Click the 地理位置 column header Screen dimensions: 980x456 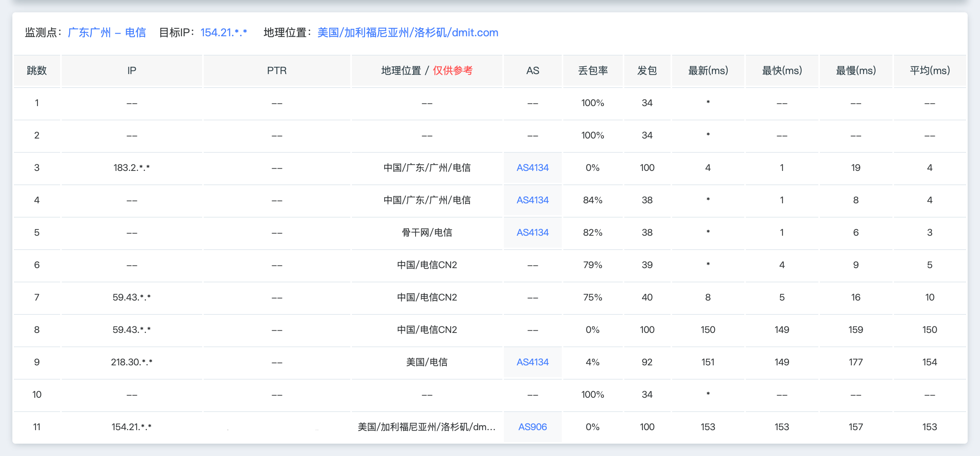401,70
